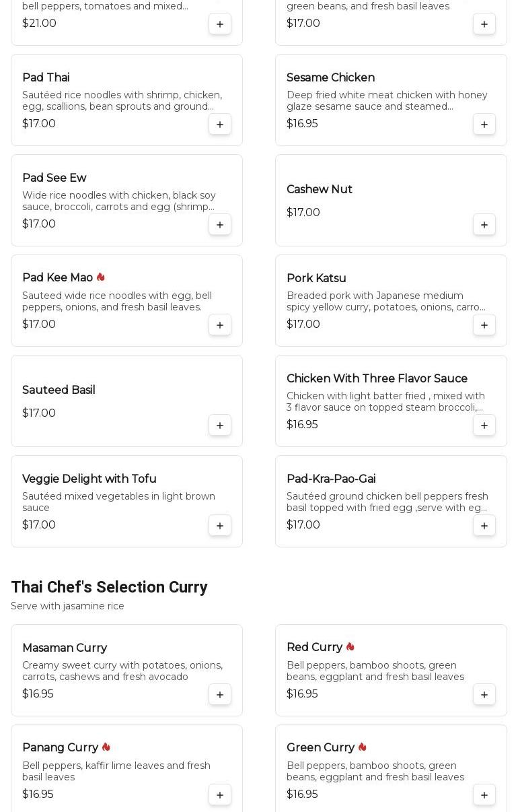Add Panang Curry to cart
The height and width of the screenshot is (812, 518).
(x=220, y=794)
